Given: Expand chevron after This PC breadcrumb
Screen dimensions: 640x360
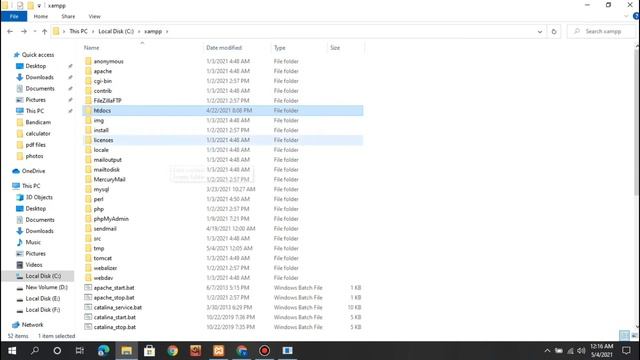Looking at the screenshot, I should pyautogui.click(x=93, y=31).
